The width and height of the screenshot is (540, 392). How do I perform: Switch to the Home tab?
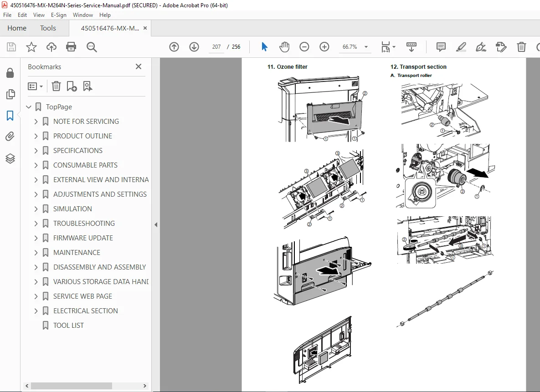click(x=17, y=28)
